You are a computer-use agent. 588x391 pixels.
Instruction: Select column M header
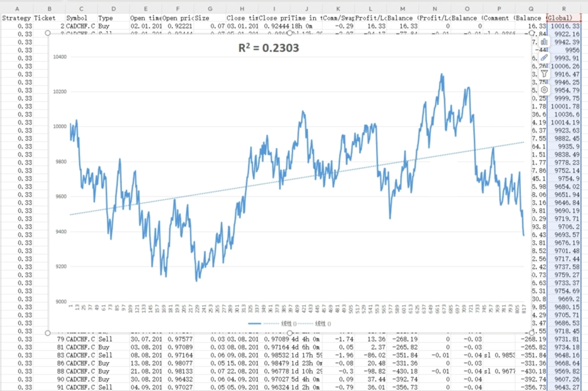point(402,9)
